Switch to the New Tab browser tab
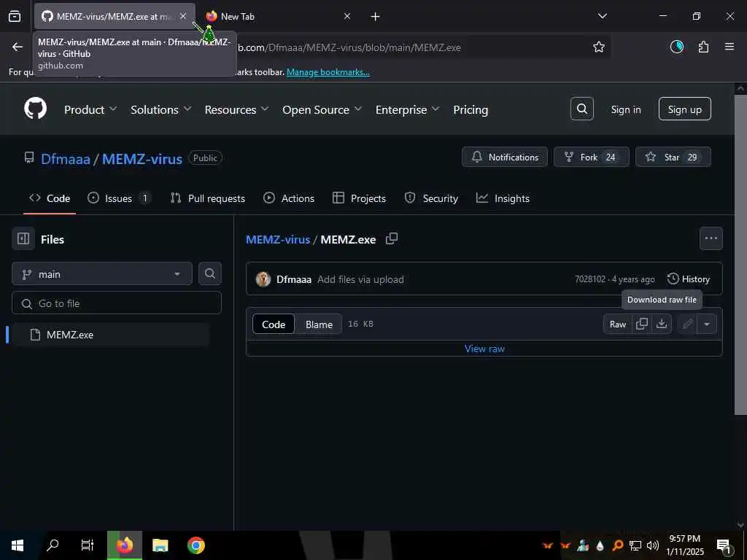Viewport: 747px width, 560px height. click(276, 16)
